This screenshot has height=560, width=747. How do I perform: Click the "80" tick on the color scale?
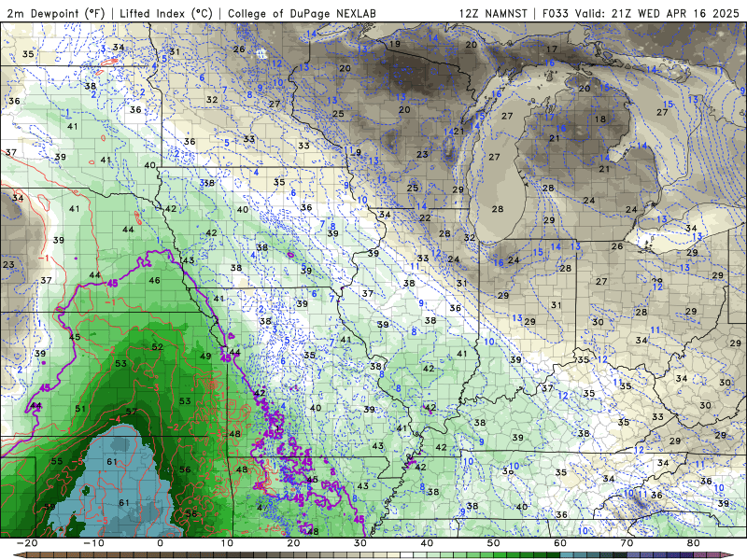pos(694,543)
